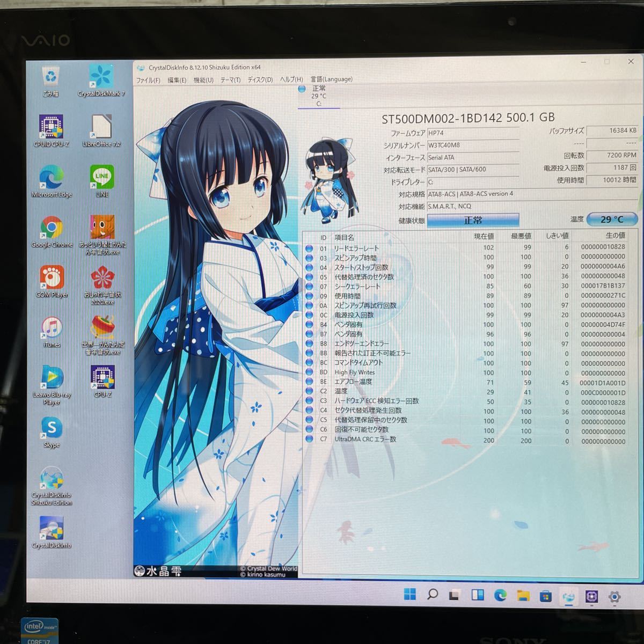Image resolution: width=644 pixels, height=644 pixels.
Task: Launch the Google Chrome desktop shortcut
Action: pyautogui.click(x=52, y=232)
